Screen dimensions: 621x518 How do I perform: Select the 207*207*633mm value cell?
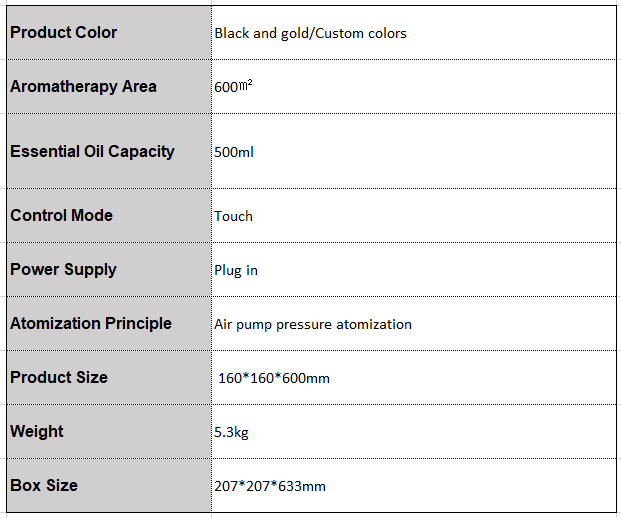414,485
